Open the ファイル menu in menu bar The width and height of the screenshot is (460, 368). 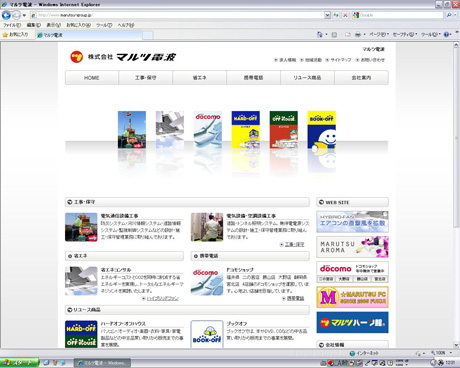12,25
